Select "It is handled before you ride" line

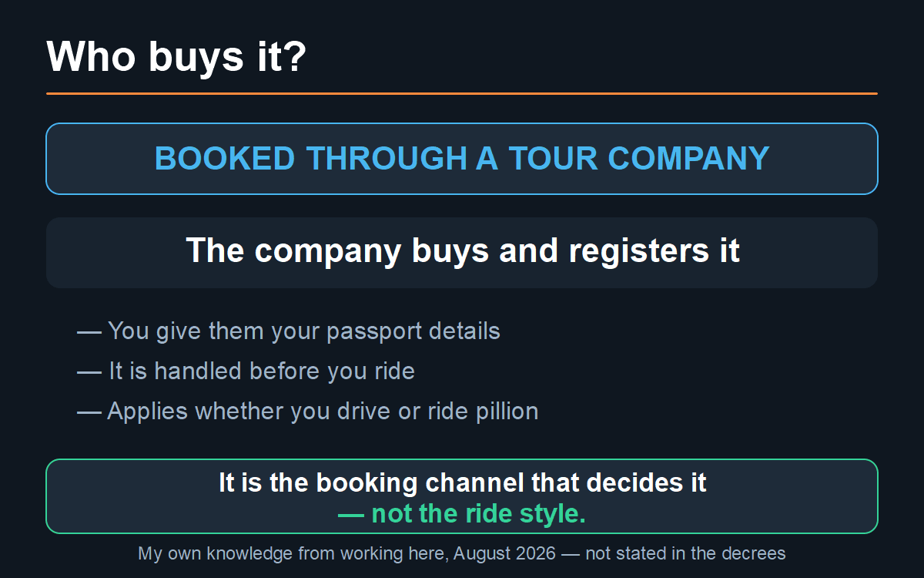pyautogui.click(x=262, y=371)
